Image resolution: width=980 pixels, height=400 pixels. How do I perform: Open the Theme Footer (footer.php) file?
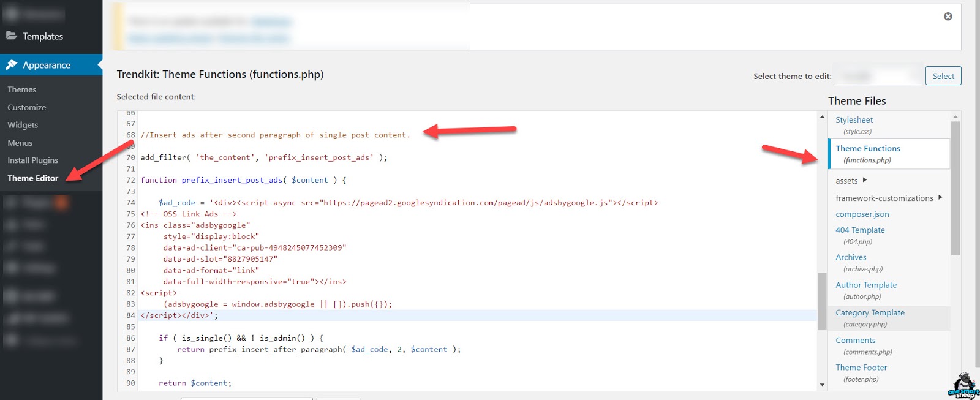tap(861, 373)
